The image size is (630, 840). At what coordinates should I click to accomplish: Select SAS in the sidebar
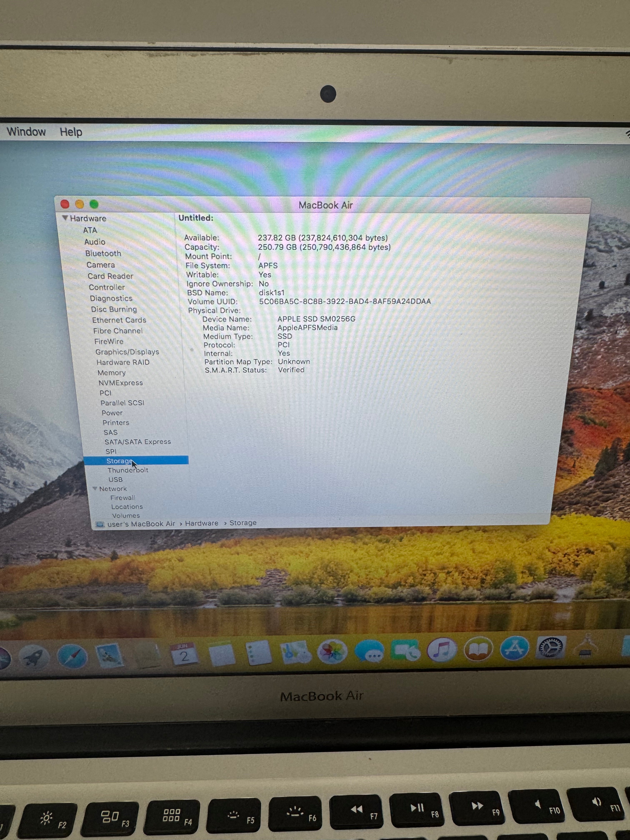pos(110,432)
